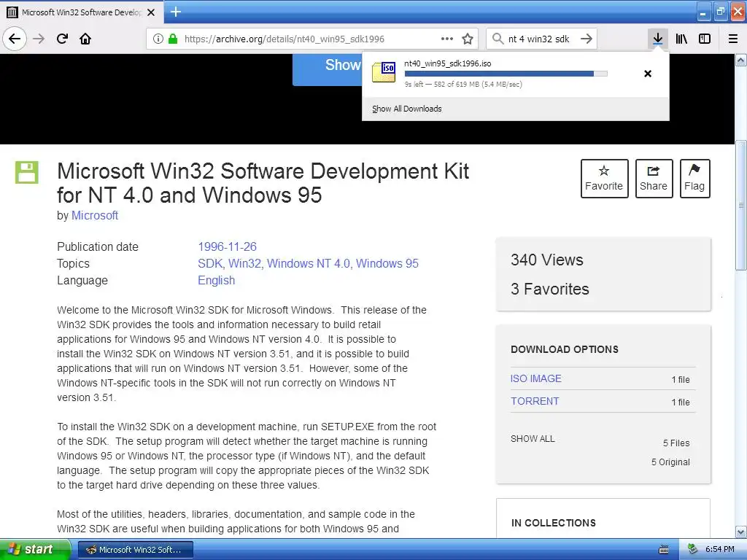Reload the current page
Image resolution: width=747 pixels, height=560 pixels.
62,39
